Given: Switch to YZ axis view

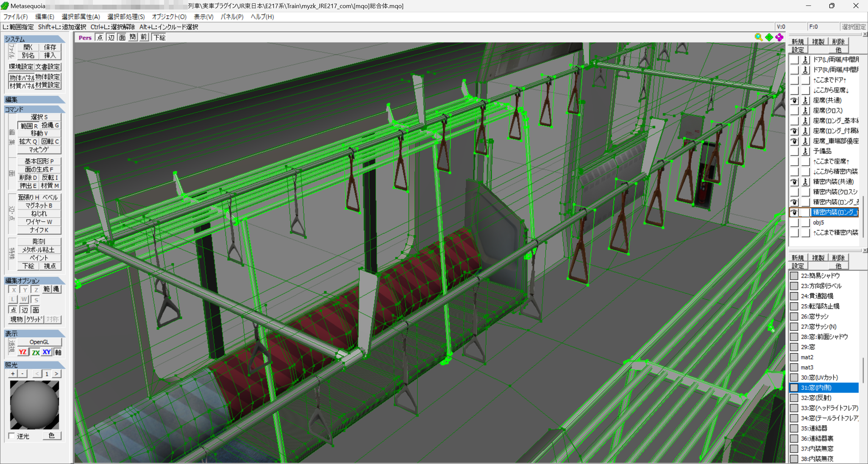Looking at the screenshot, I should click(x=23, y=352).
